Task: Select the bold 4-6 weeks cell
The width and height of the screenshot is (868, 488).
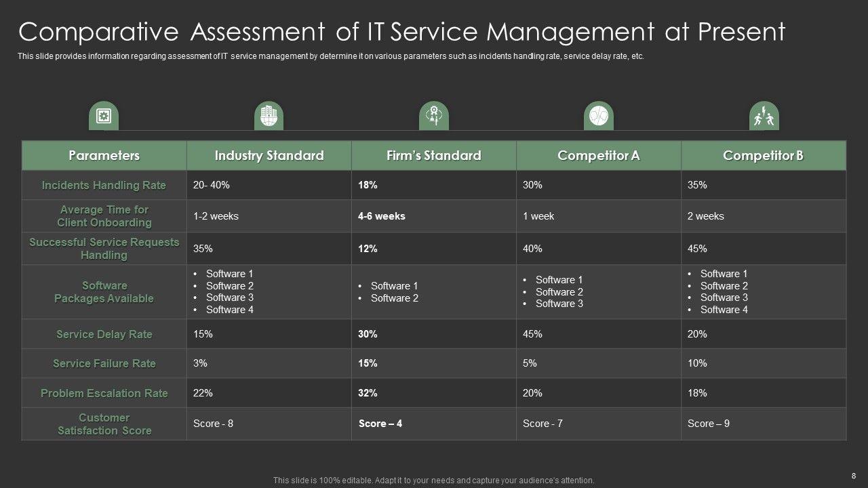Action: pos(382,216)
